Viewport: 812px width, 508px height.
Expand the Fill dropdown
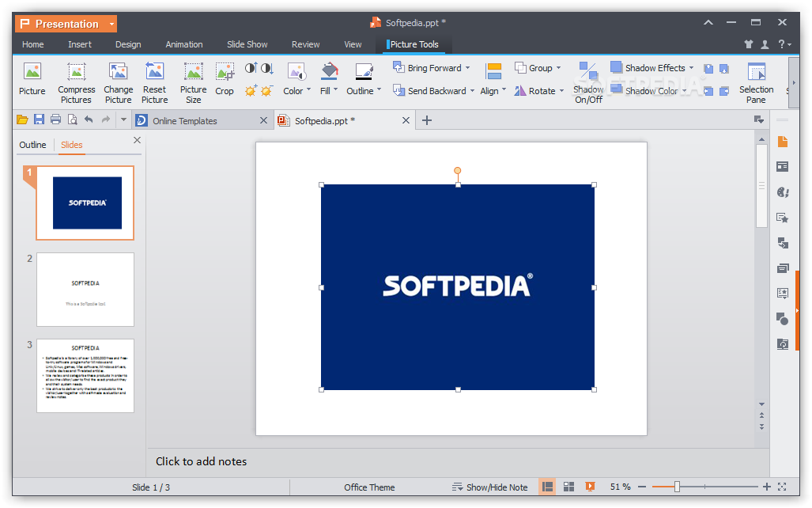(x=335, y=89)
